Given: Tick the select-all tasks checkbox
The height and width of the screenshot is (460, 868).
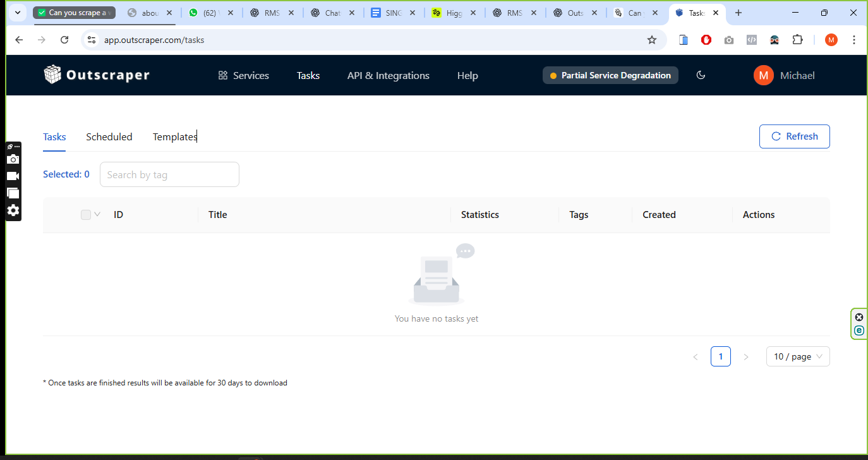Looking at the screenshot, I should pos(86,215).
